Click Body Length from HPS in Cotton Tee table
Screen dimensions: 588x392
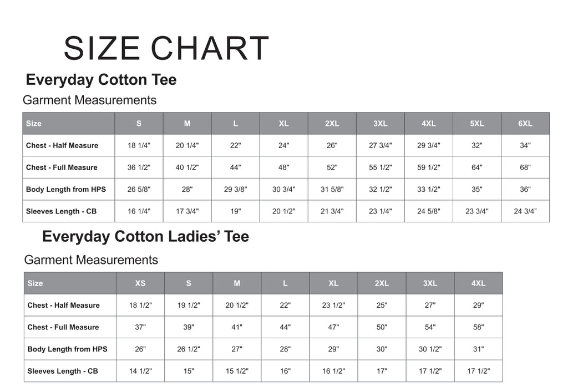tap(66, 190)
